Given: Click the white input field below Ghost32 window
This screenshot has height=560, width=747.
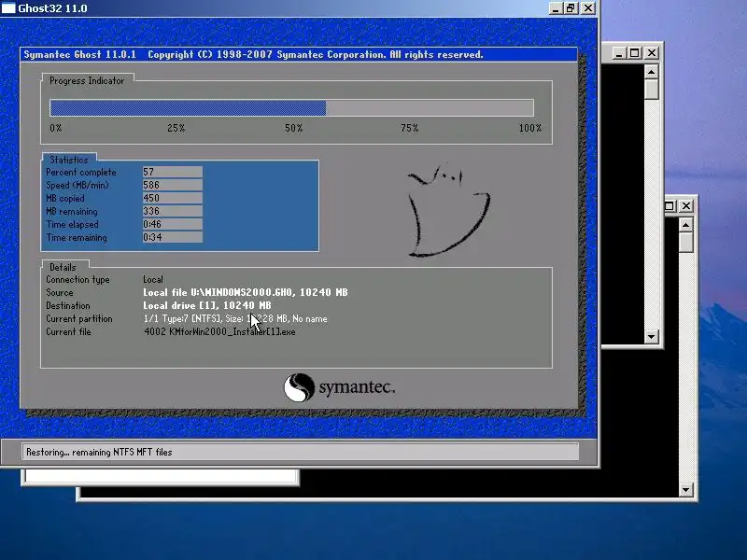Looking at the screenshot, I should [x=161, y=476].
